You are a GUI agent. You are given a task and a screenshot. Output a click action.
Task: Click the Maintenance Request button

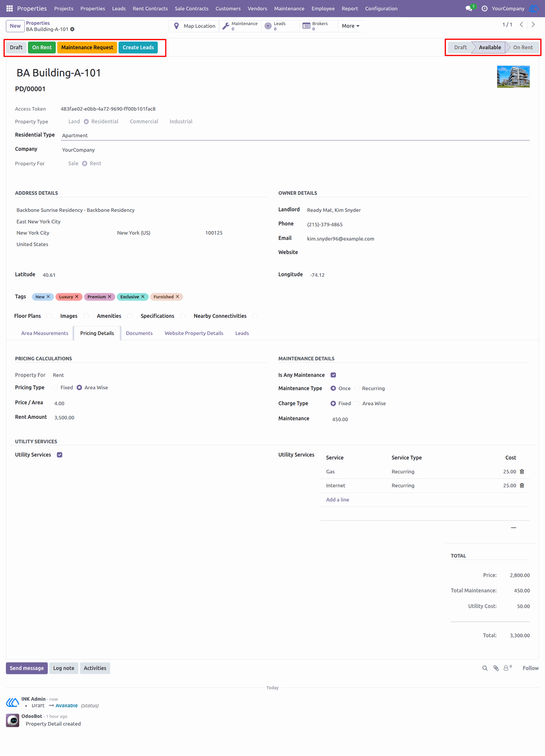[87, 47]
